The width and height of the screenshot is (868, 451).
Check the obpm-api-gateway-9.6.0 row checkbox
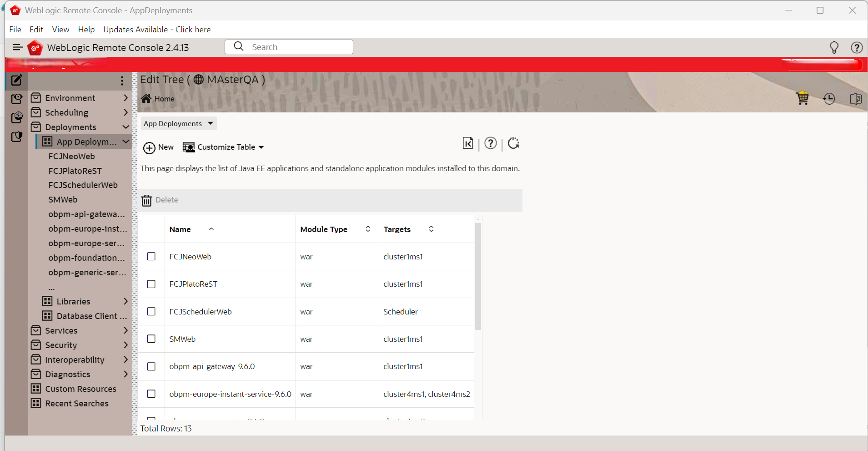[151, 366]
